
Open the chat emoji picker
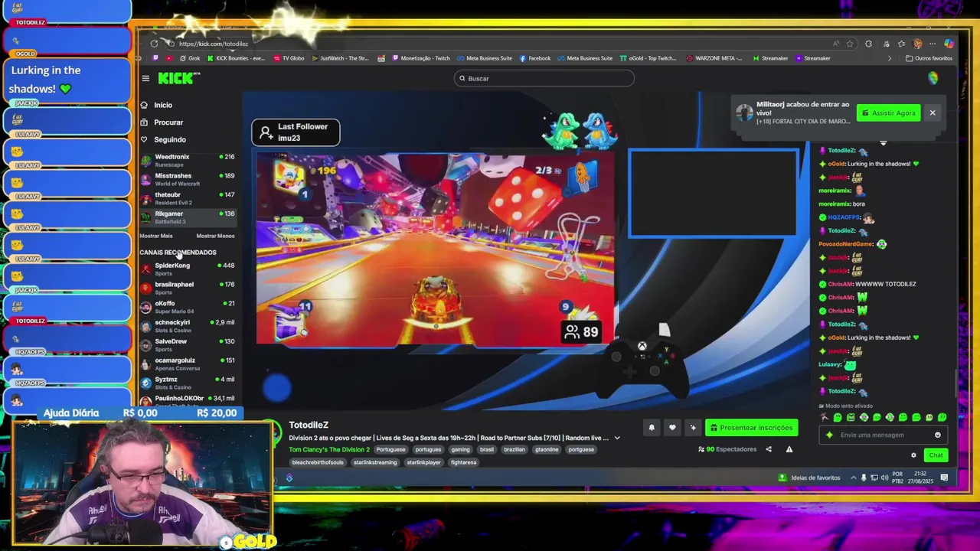pyautogui.click(x=937, y=435)
